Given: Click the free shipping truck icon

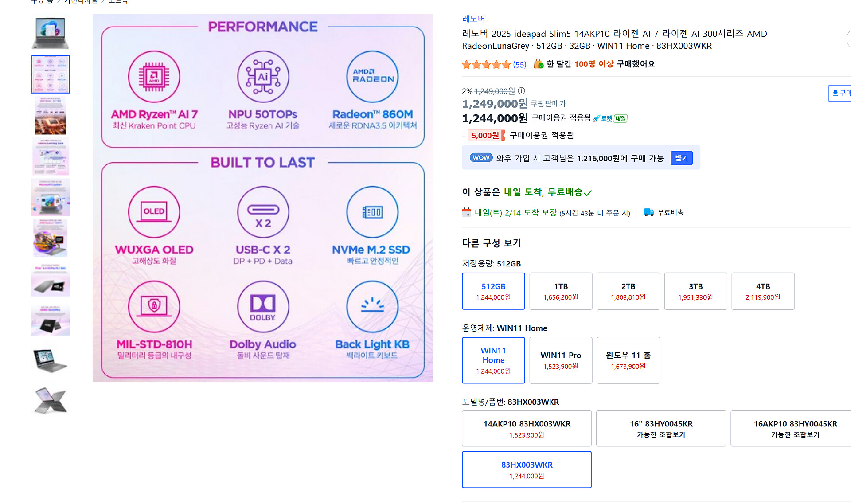Looking at the screenshot, I should (x=648, y=212).
